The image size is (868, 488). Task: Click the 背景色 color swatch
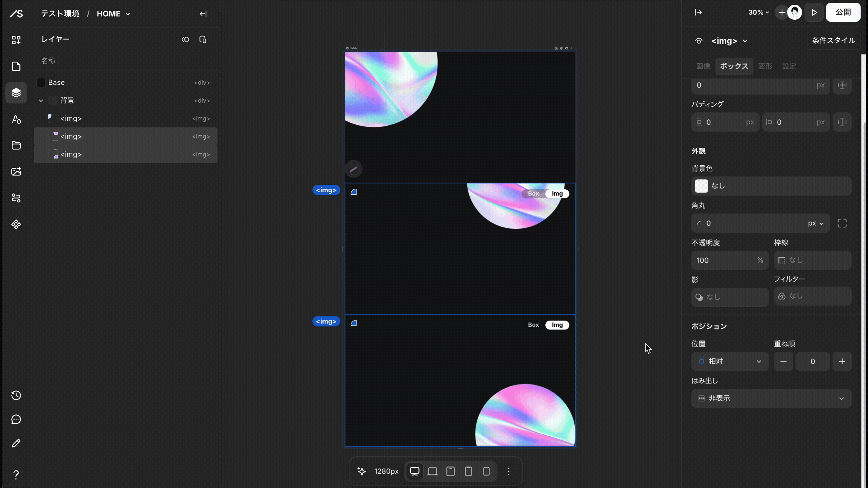[x=701, y=186]
